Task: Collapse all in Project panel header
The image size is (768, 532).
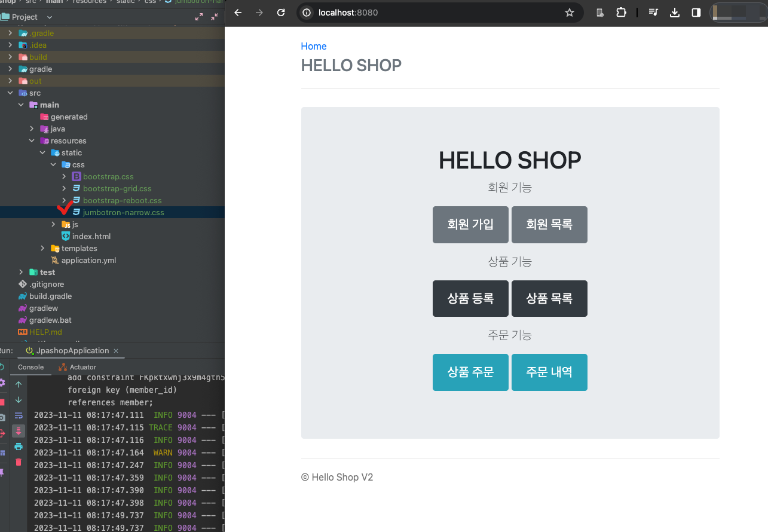Action: 215,17
